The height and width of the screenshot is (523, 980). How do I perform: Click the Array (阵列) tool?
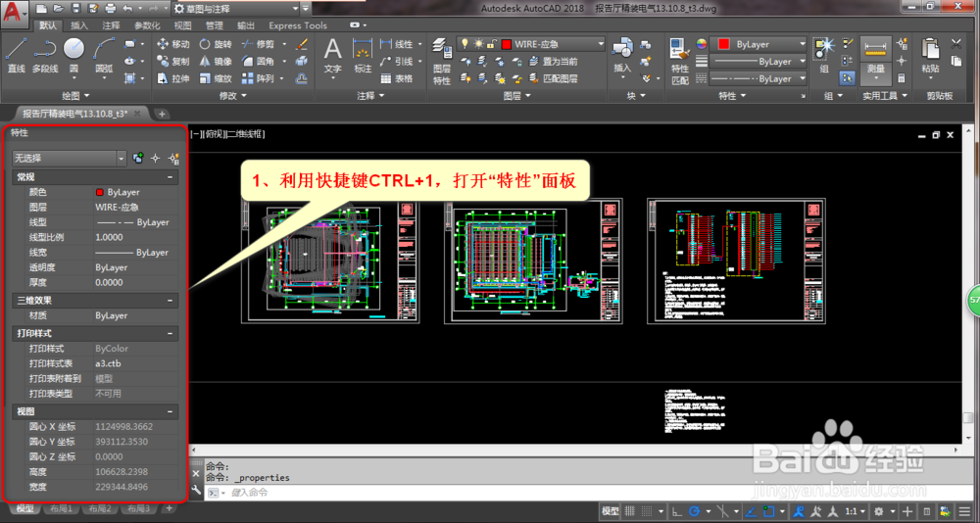tap(258, 78)
